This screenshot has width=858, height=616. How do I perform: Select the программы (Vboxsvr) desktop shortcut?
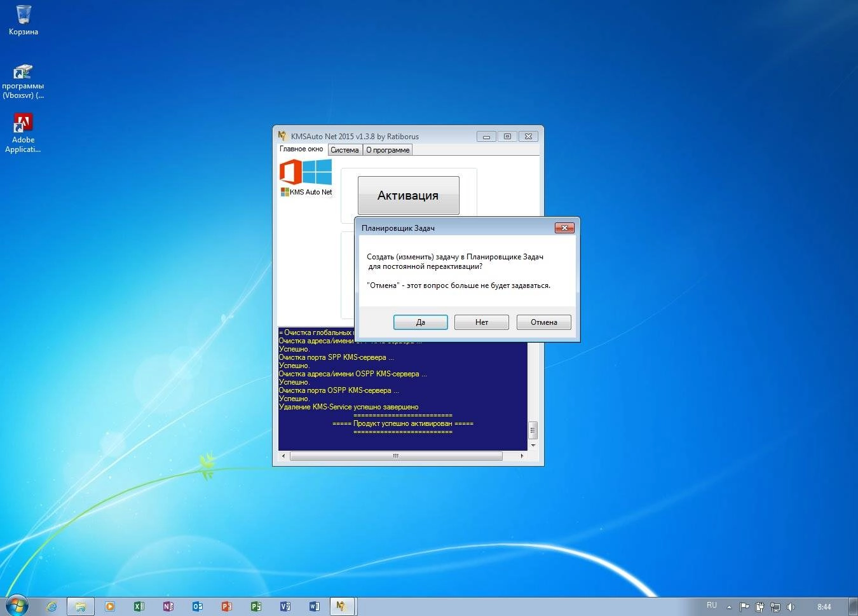pyautogui.click(x=23, y=81)
